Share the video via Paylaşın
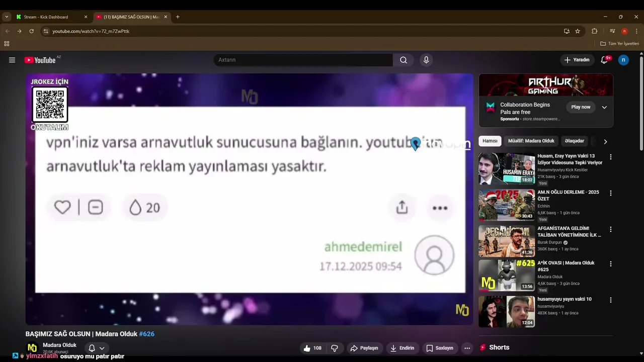The image size is (644, 362). pyautogui.click(x=364, y=348)
